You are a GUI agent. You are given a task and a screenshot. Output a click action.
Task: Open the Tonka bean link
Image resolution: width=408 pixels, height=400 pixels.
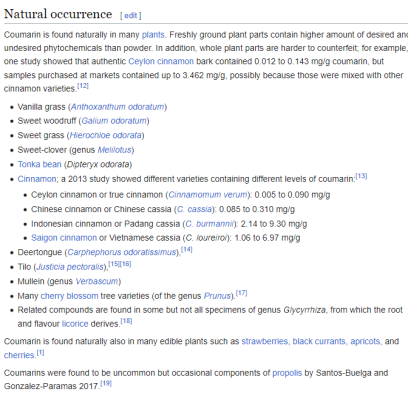click(40, 165)
